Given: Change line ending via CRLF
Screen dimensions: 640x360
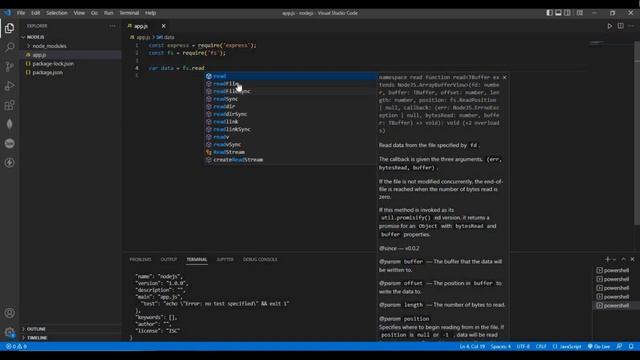Looking at the screenshot, I should (541, 347).
